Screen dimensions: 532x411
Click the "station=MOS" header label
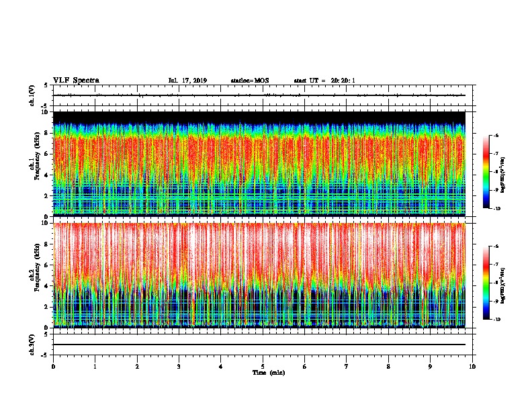(250, 81)
